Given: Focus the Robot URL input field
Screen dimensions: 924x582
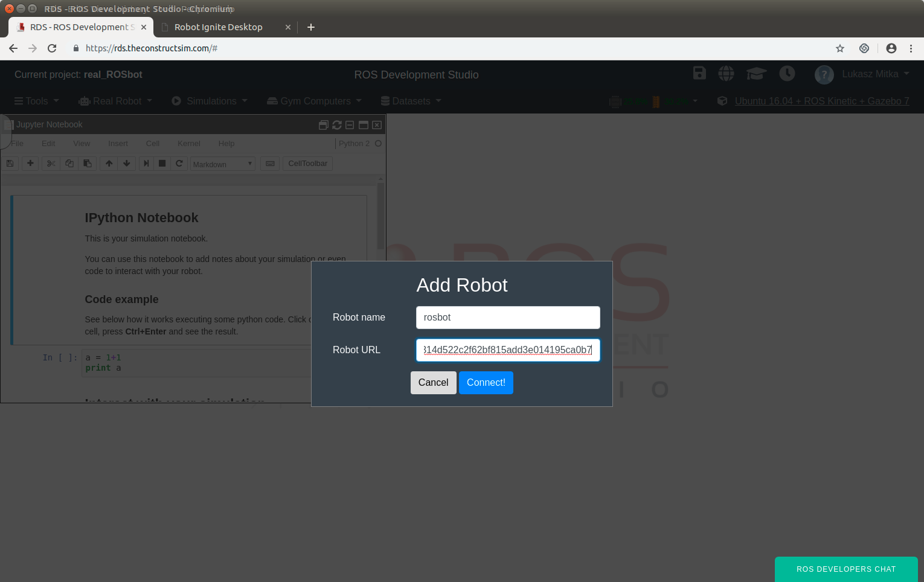Looking at the screenshot, I should (508, 350).
